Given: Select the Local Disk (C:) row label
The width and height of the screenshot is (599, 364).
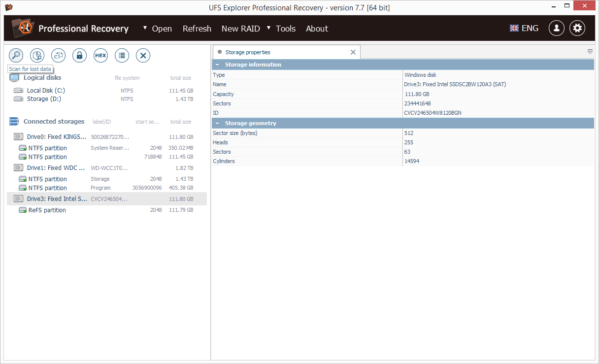Looking at the screenshot, I should pos(46,91).
